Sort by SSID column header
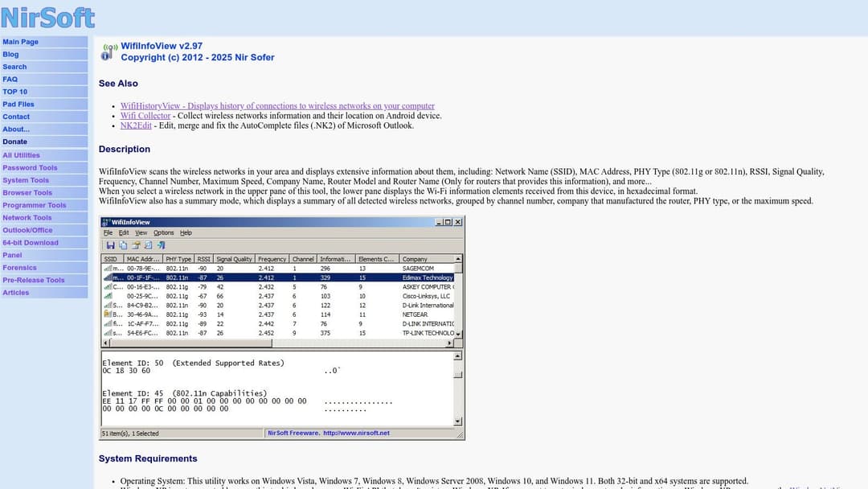Image resolution: width=868 pixels, height=489 pixels. (113, 259)
